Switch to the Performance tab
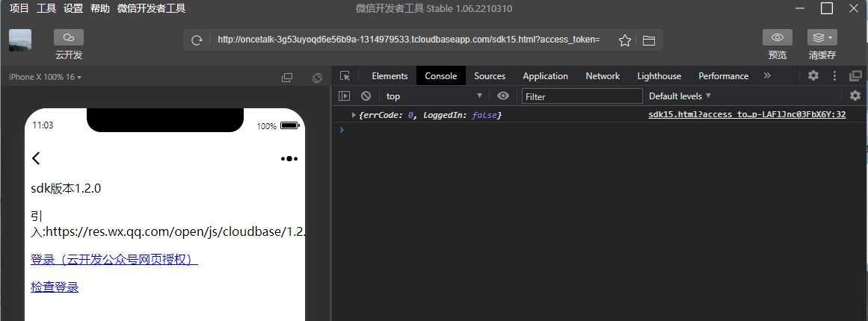Image resolution: width=868 pixels, height=321 pixels. coord(724,75)
